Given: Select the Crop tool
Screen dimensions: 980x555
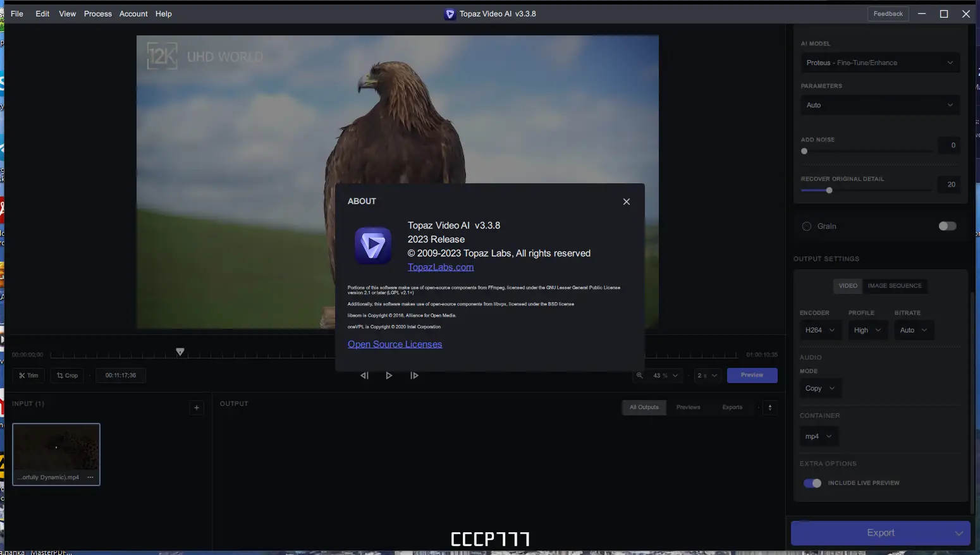Looking at the screenshot, I should (x=66, y=375).
